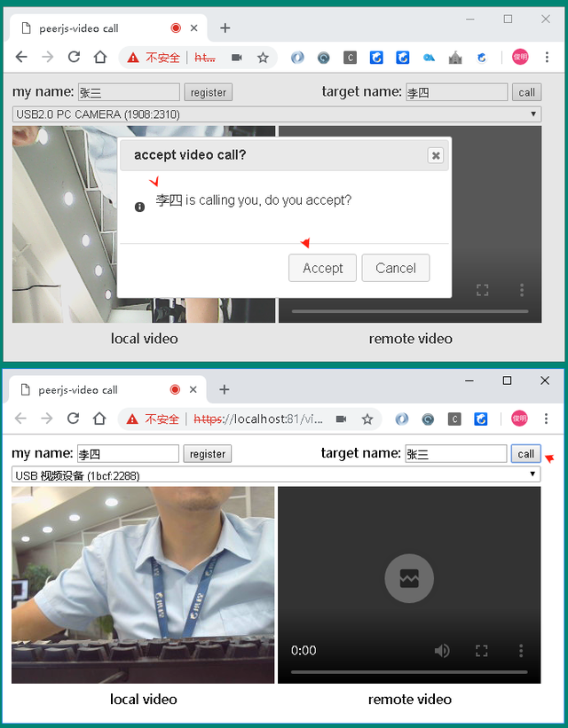568x728 pixels.
Task: Accept the incoming video call in dialog
Action: coord(322,268)
